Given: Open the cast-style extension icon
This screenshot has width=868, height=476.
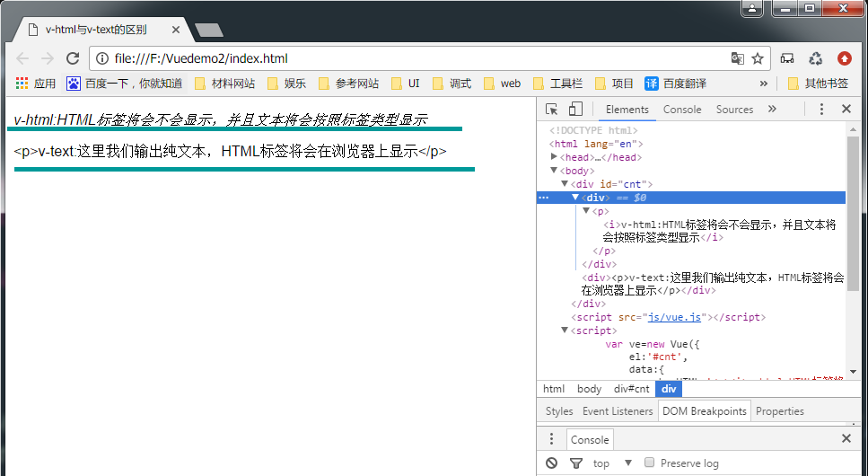Looking at the screenshot, I should click(787, 58).
